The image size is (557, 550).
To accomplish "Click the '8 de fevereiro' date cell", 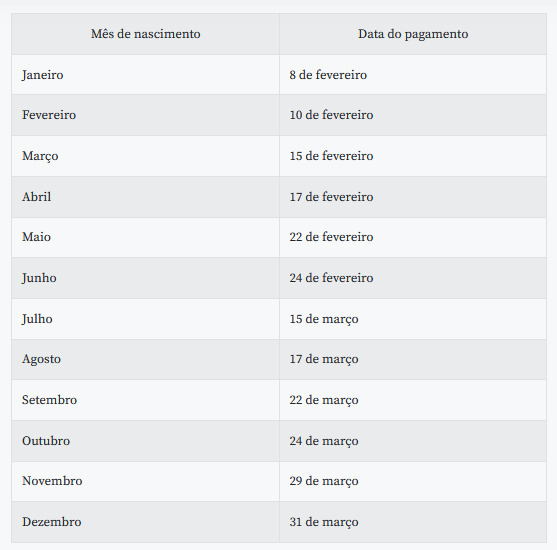I will pos(413,75).
